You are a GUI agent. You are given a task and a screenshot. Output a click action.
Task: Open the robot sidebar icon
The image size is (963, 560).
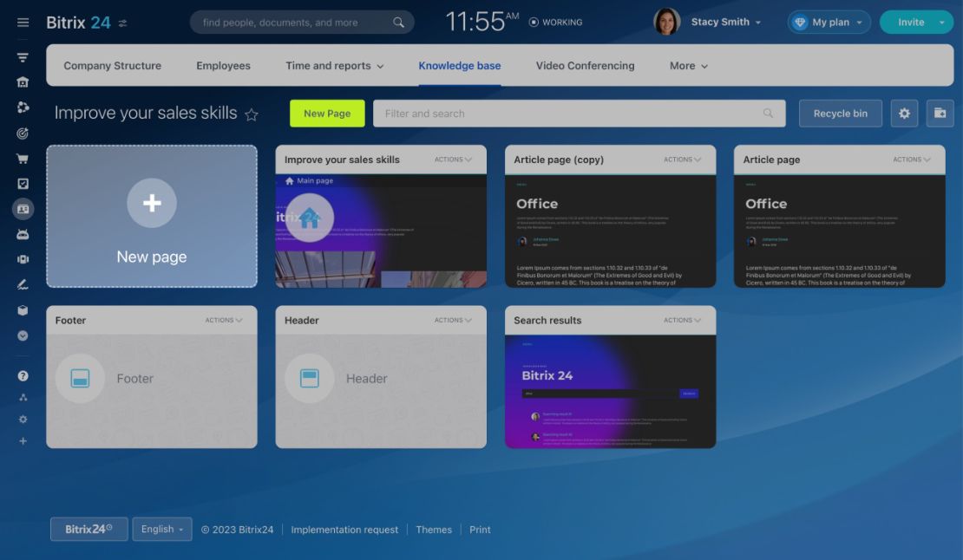tap(23, 234)
